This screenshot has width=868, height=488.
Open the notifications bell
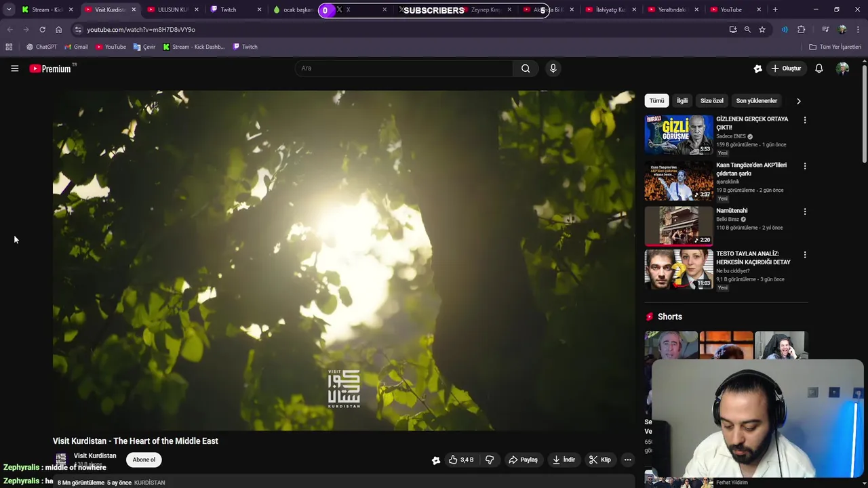(x=818, y=68)
